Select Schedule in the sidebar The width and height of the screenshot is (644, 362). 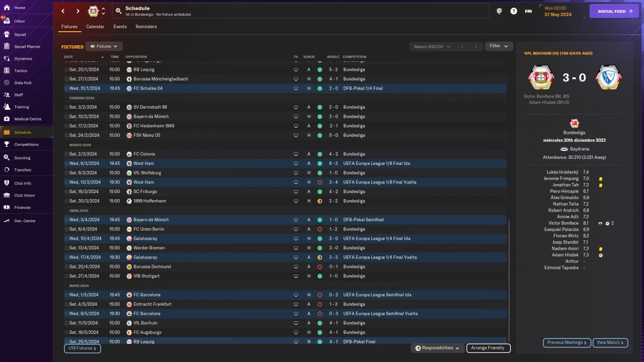coord(27,132)
